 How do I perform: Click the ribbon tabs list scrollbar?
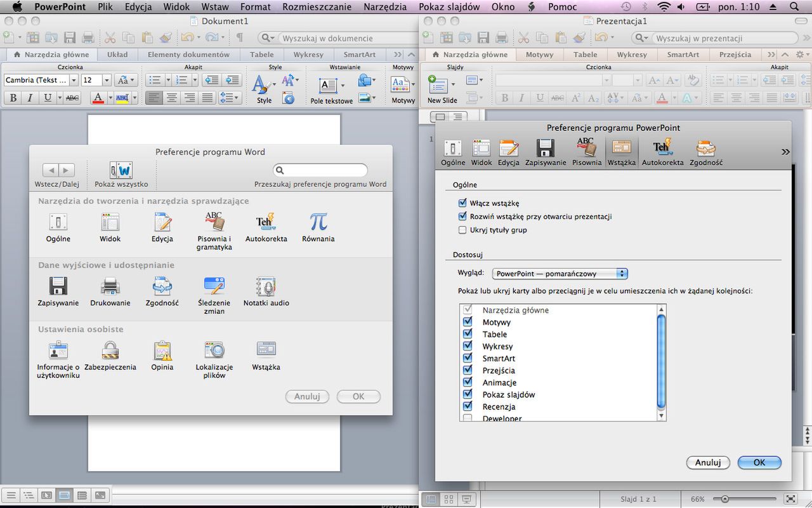click(661, 361)
